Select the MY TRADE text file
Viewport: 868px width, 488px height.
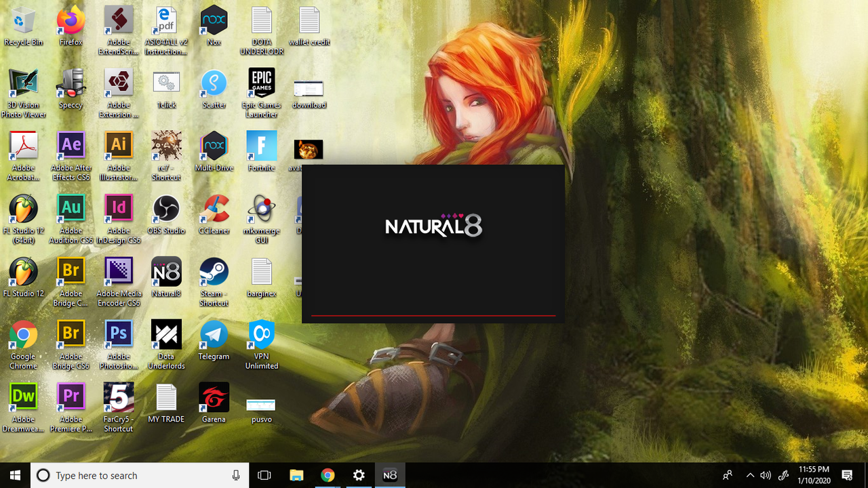[x=166, y=403]
